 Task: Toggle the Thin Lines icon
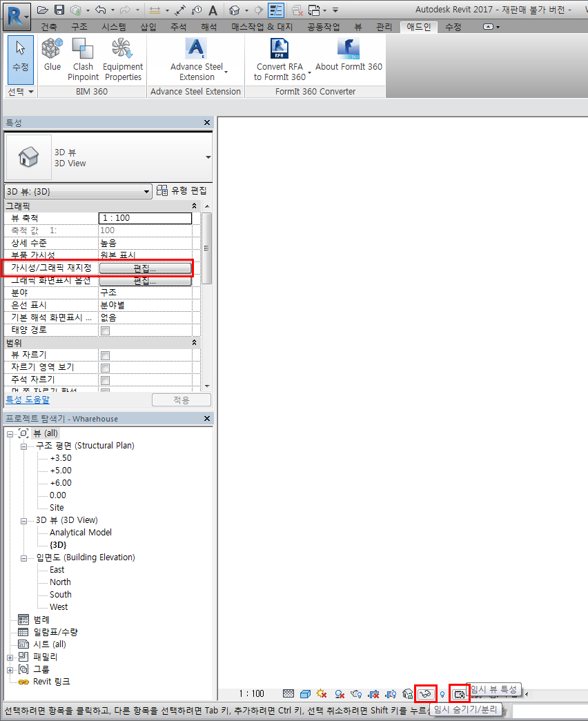coord(275,10)
